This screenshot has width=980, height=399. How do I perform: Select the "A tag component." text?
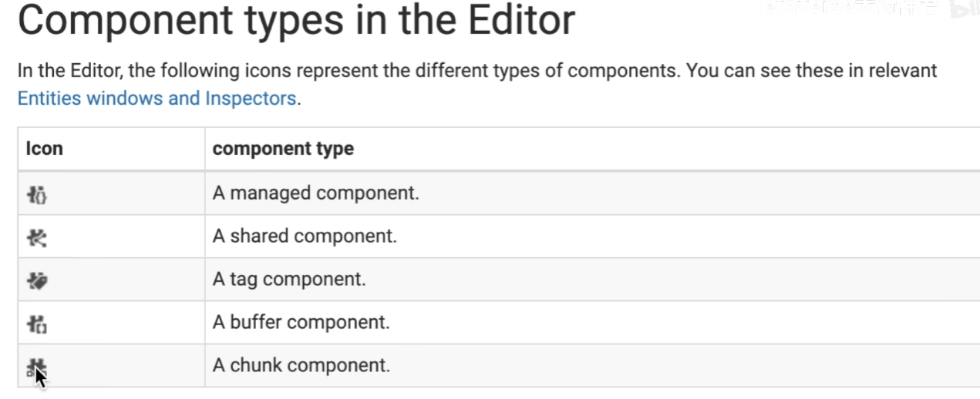pos(289,280)
